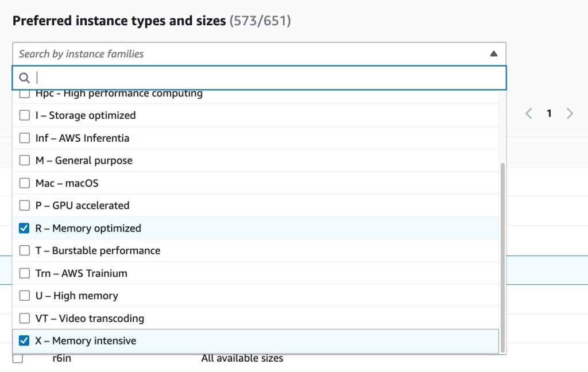Image resolution: width=588 pixels, height=372 pixels.
Task: Tick the Mac – macOS checkbox
Action: pyautogui.click(x=24, y=183)
